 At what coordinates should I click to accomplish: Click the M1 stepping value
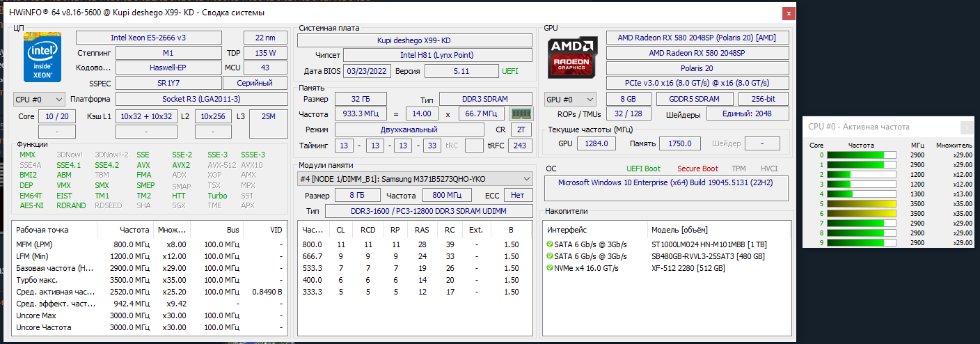[168, 53]
